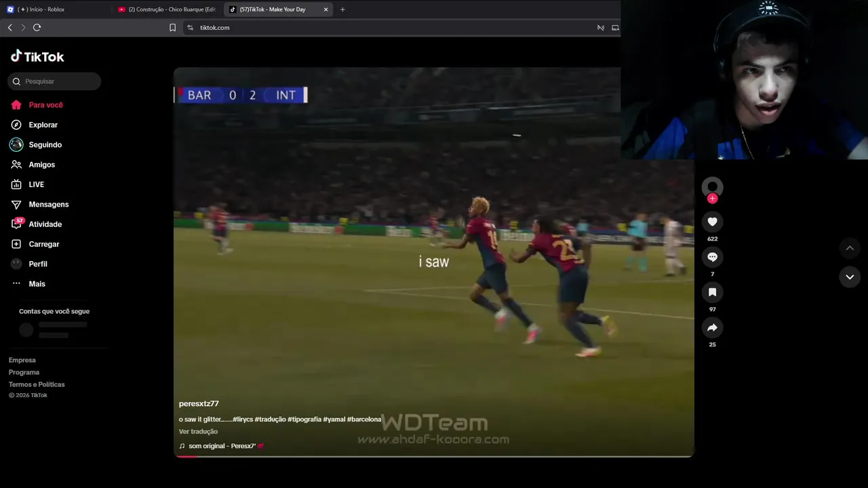868x488 pixels.
Task: Click the #tipografia hashtag
Action: (304, 420)
